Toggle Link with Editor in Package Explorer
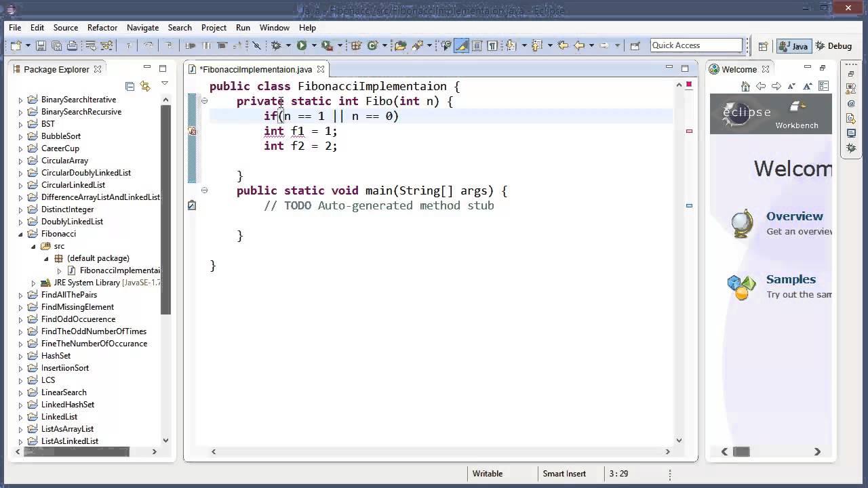The width and height of the screenshot is (868, 488). [x=145, y=86]
